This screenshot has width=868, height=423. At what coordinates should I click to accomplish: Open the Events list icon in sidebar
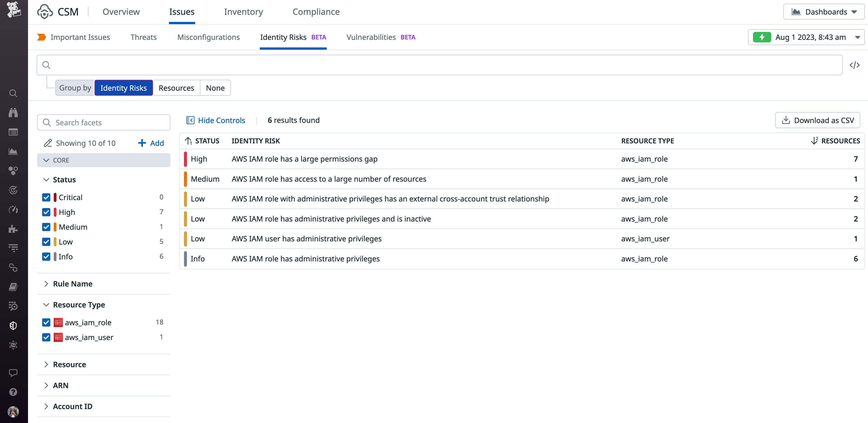(13, 132)
